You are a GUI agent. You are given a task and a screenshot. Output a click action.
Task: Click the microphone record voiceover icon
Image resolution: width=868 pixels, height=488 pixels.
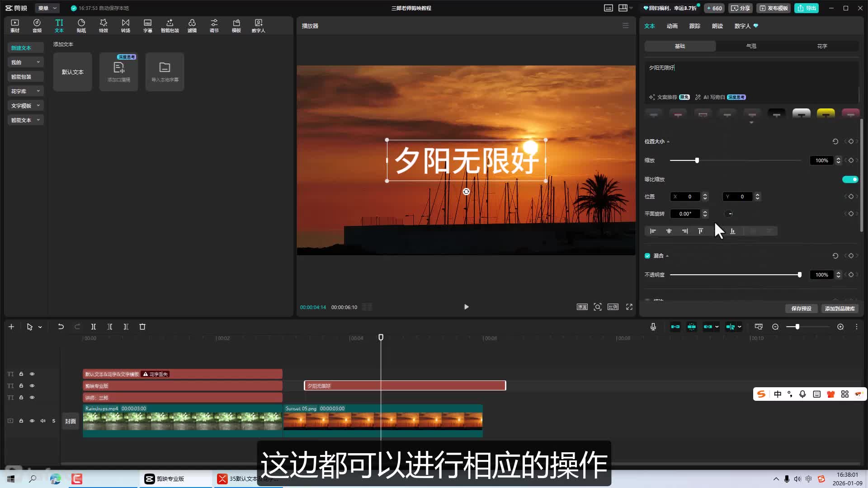pos(653,327)
